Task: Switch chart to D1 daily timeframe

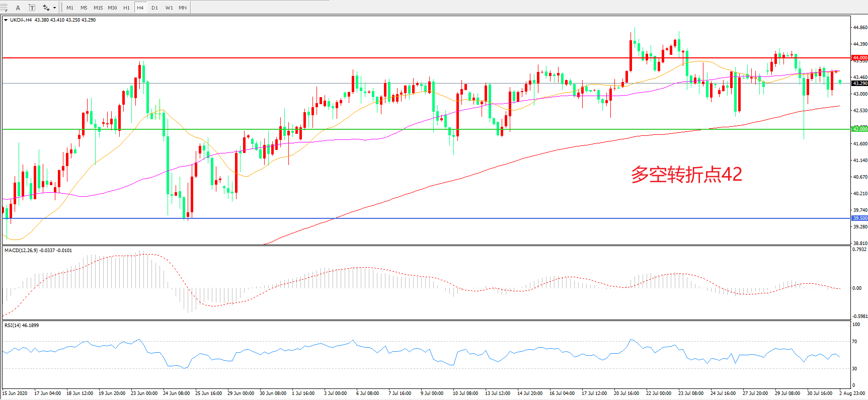Action: click(154, 8)
